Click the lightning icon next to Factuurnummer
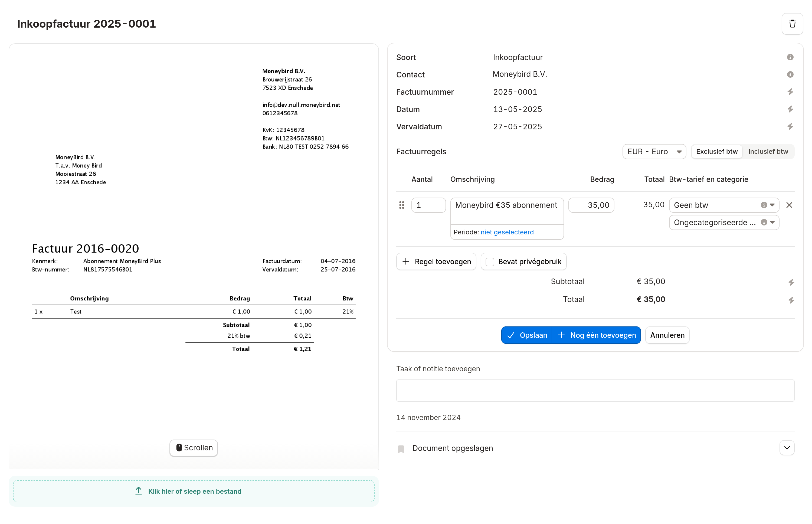This screenshot has height=524, width=812. 790,92
